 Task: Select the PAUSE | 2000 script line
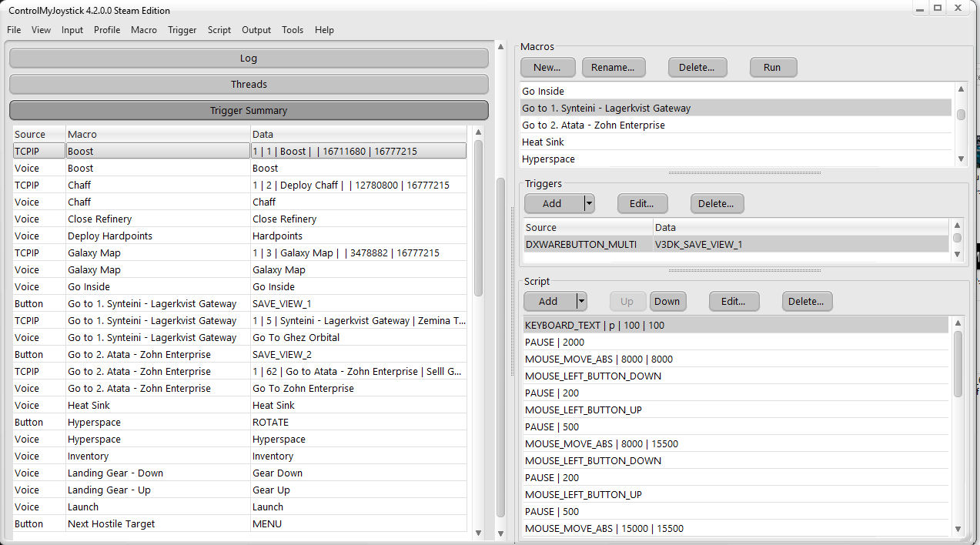pos(554,343)
